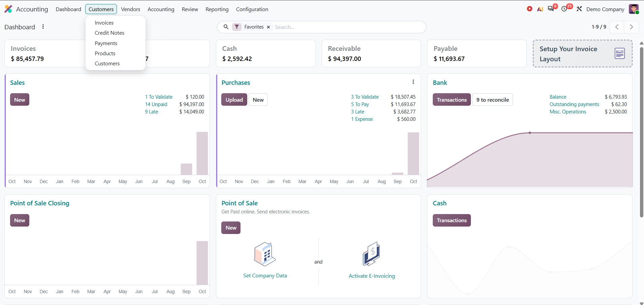The height and width of the screenshot is (305, 644).
Task: Click the Bank balance graph data point
Action: pos(530,133)
